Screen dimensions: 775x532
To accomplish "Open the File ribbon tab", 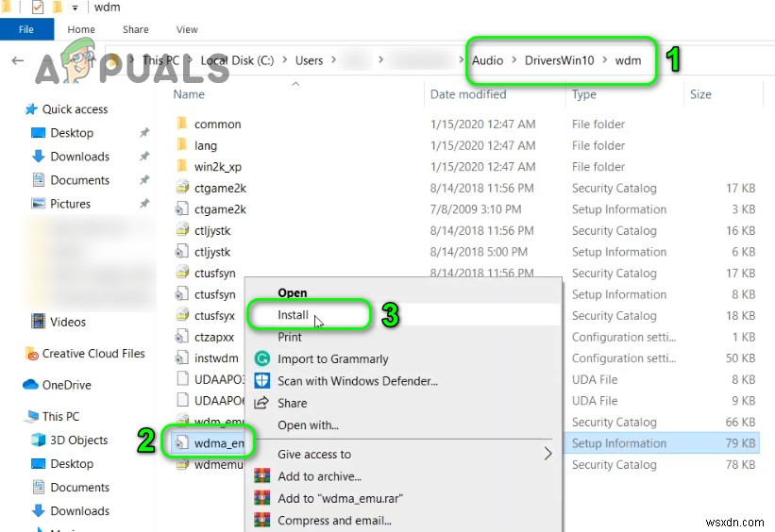I will click(26, 29).
